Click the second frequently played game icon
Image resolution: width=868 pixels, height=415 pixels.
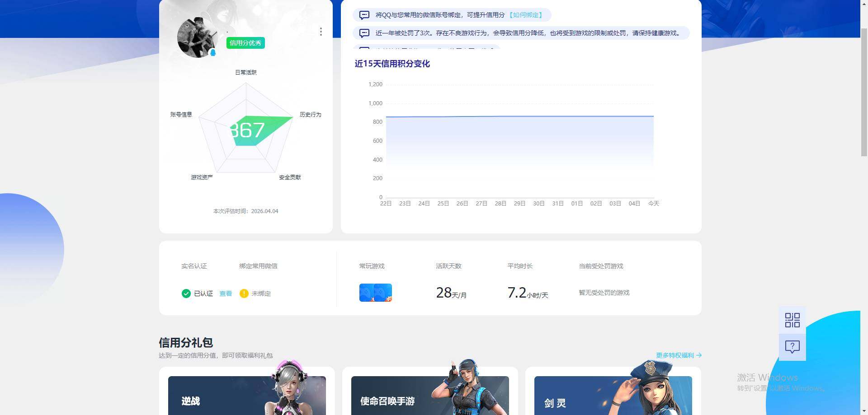click(x=384, y=292)
